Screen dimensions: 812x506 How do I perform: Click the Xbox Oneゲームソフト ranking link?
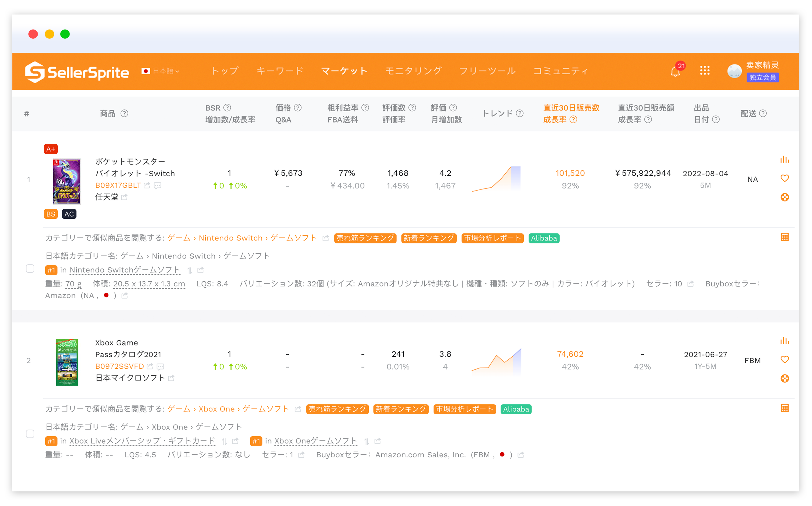(316, 441)
